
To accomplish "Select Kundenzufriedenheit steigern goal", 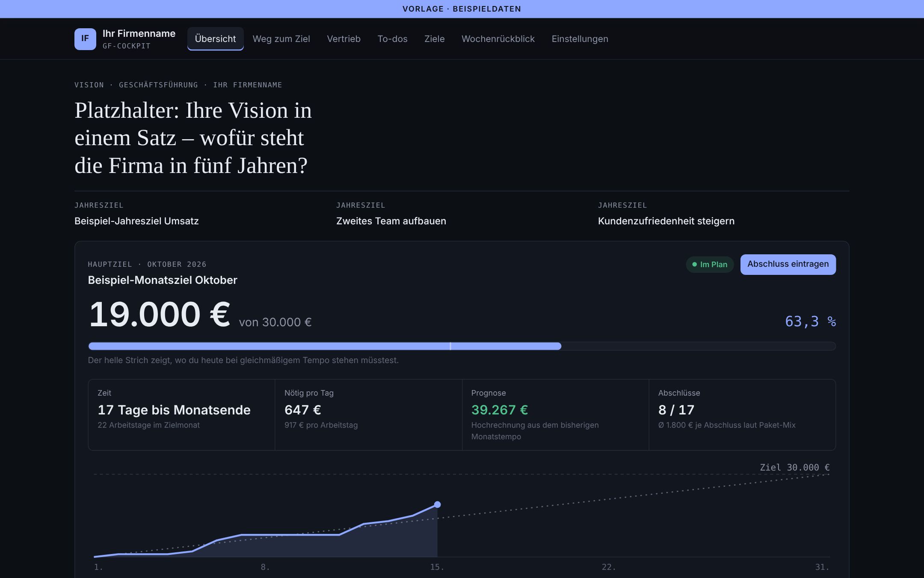I will [666, 221].
